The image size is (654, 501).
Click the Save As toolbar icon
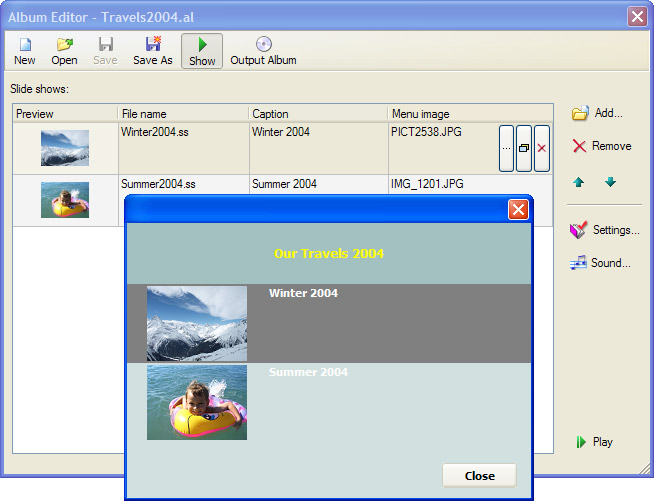[x=153, y=44]
